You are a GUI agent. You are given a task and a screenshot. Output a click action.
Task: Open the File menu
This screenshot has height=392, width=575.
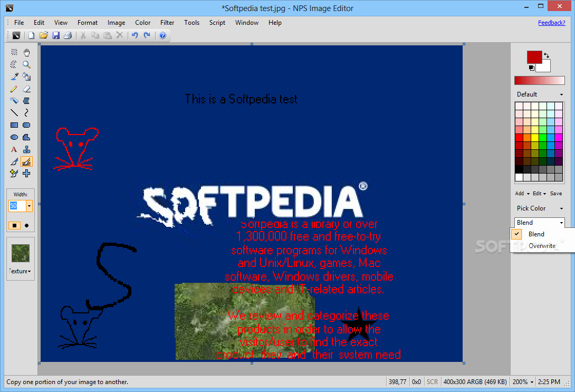[19, 23]
